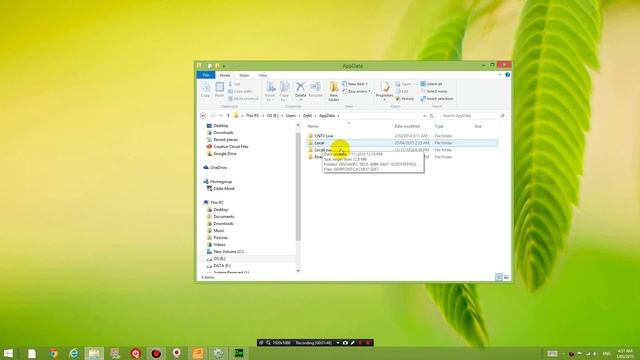Click the Copy icon in ribbon

(205, 89)
